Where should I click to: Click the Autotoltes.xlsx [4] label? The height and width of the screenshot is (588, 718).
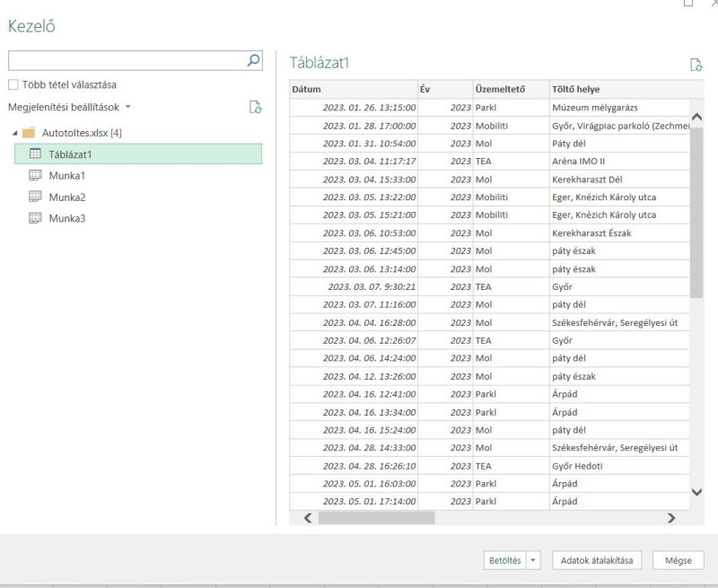click(x=82, y=133)
